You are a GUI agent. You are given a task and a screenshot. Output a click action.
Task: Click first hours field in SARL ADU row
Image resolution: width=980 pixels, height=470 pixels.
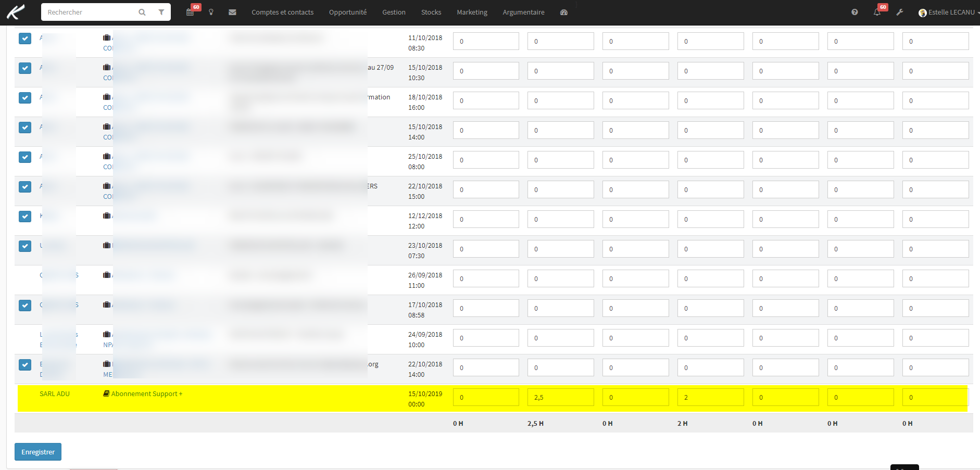(486, 397)
